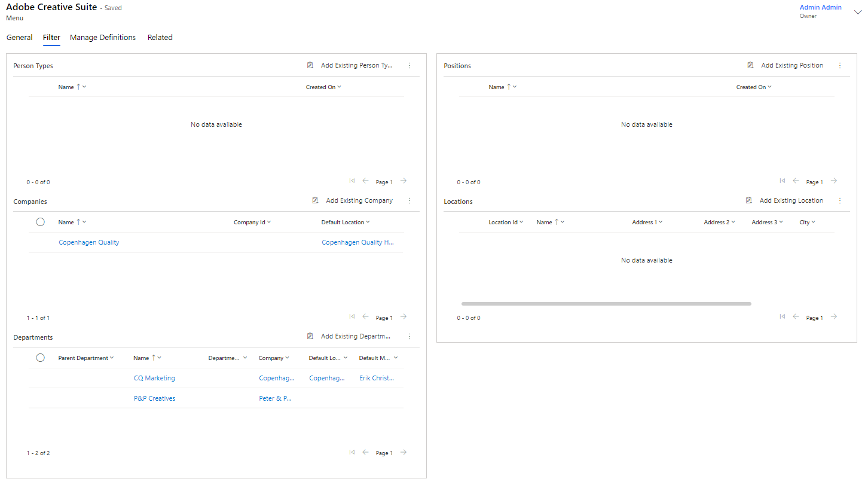Click the Locations grid horizontal scrollbar
Screen dimensions: 868x491
tap(606, 304)
